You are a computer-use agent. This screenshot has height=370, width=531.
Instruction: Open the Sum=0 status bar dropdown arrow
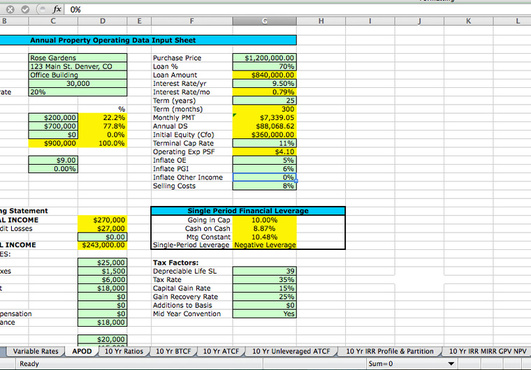point(451,364)
